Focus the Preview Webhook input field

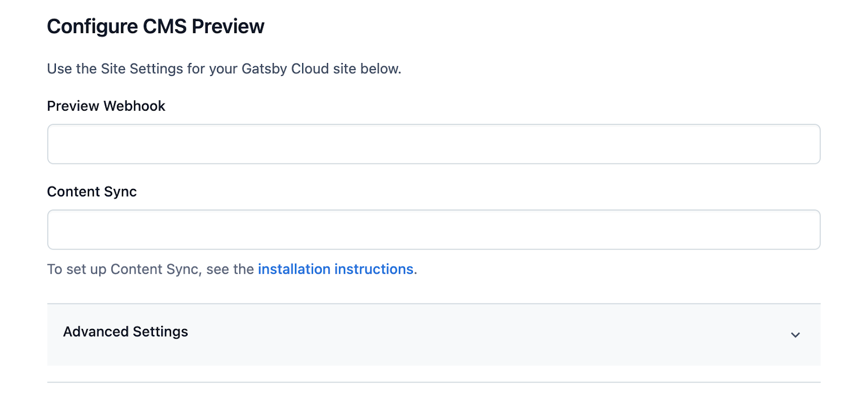click(x=433, y=144)
